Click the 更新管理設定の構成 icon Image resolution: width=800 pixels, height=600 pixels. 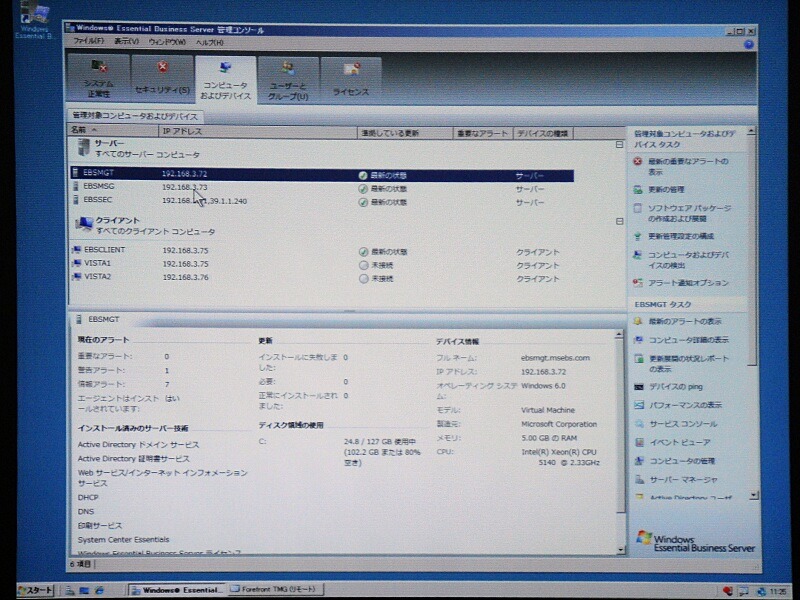(x=638, y=236)
